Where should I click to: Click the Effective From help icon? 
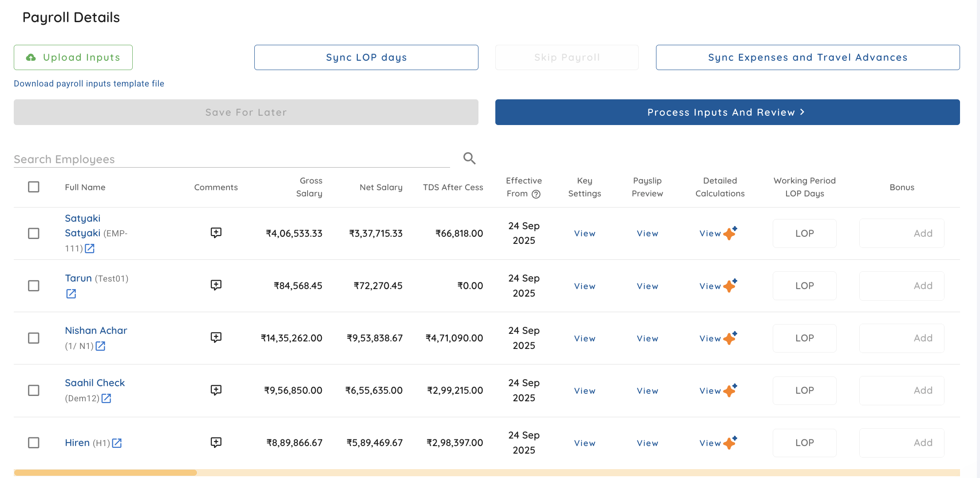point(536,194)
